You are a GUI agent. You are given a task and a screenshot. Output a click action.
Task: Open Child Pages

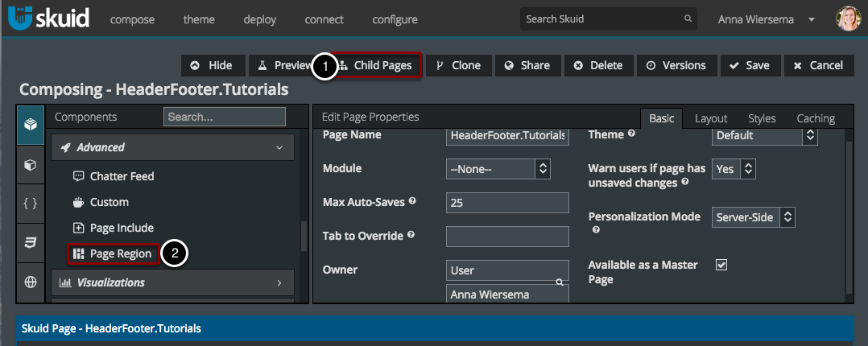pos(377,65)
